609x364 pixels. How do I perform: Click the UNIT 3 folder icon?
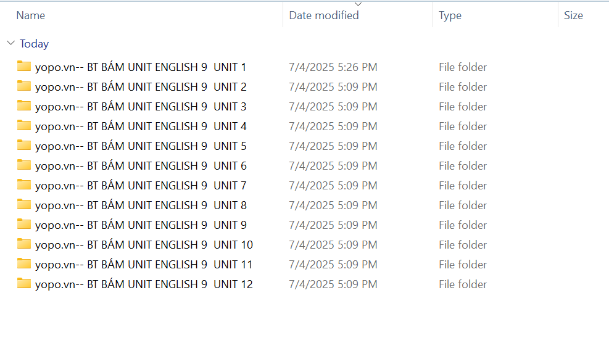(24, 106)
